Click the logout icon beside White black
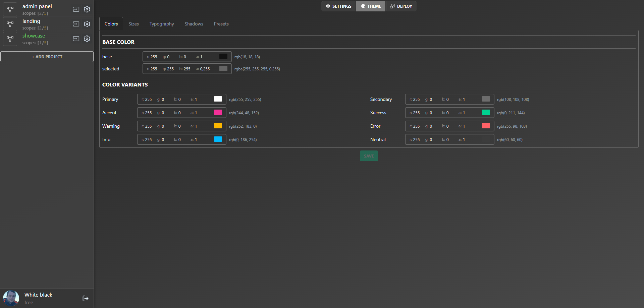644x308 pixels. click(x=86, y=298)
